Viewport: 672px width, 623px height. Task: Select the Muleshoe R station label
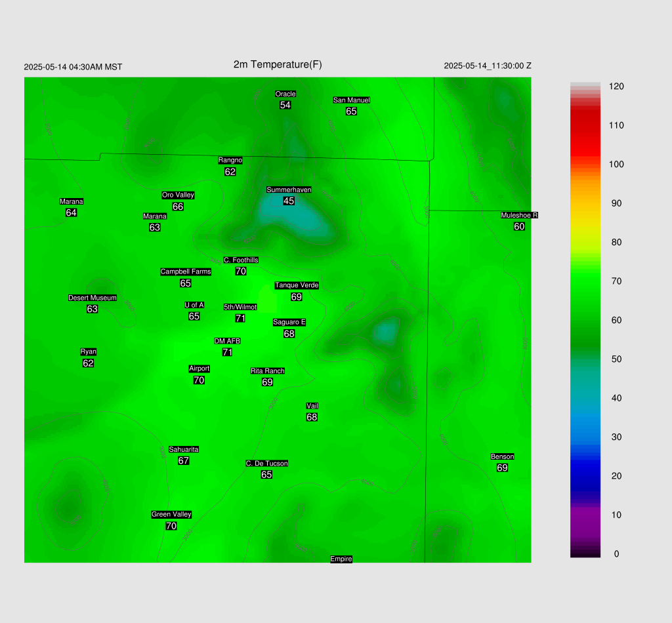tap(520, 215)
